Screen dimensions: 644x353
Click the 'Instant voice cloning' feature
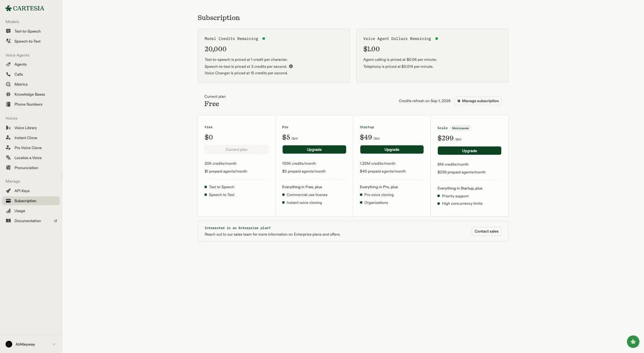pos(304,203)
